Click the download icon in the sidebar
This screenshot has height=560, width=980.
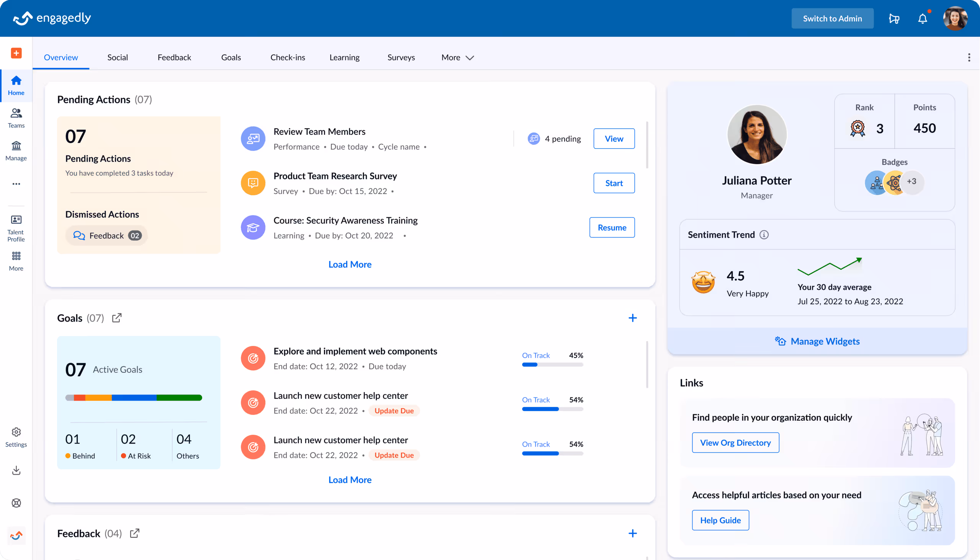tap(16, 470)
